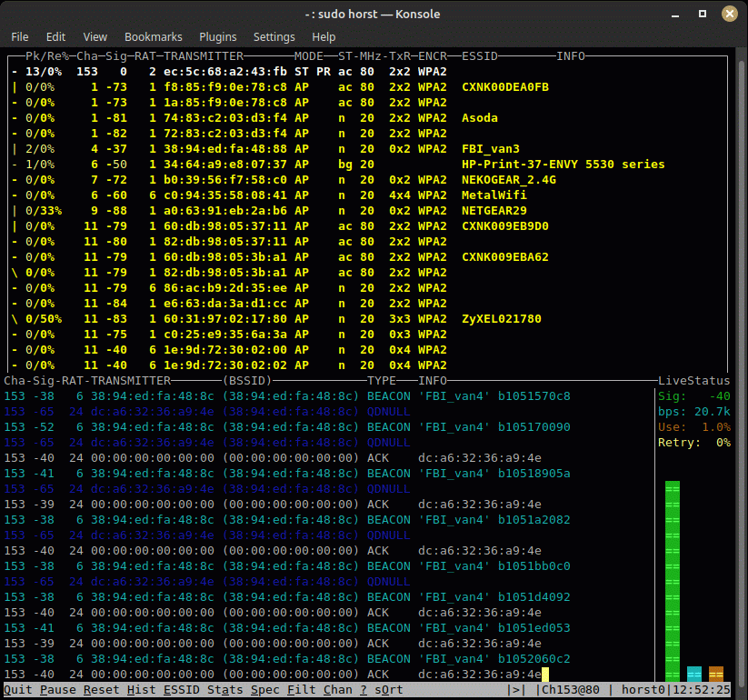Open the Help menu
Image resolution: width=748 pixels, height=700 pixels.
(x=324, y=36)
